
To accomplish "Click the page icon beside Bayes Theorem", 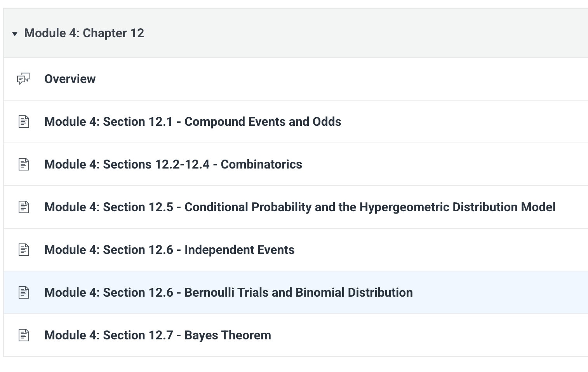I will [24, 335].
